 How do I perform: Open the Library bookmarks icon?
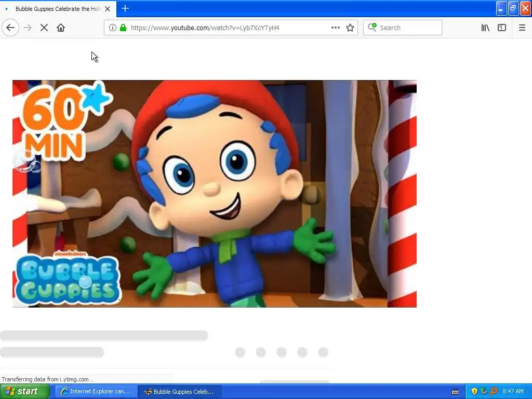coord(485,28)
